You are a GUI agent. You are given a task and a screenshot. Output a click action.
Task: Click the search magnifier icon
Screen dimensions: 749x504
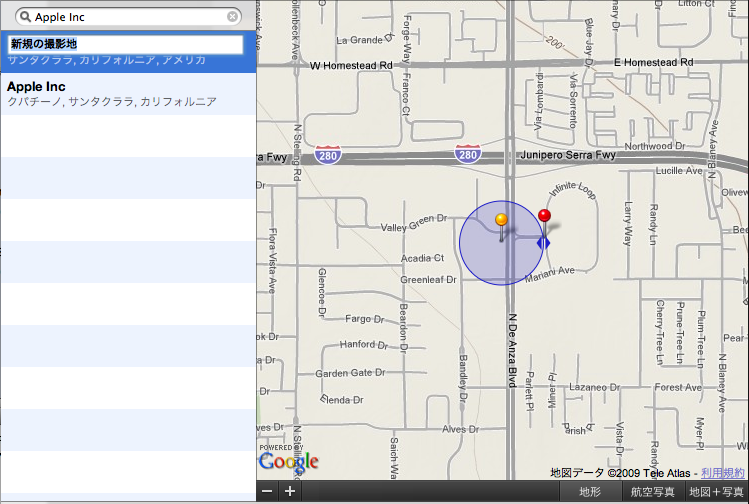click(x=25, y=17)
